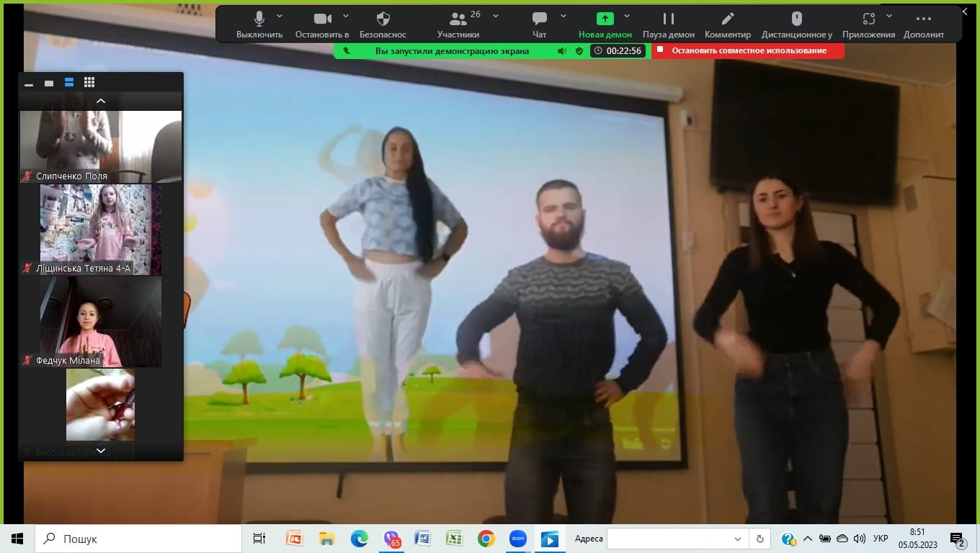This screenshot has height=553, width=980.
Task: Select the Комментировать pencil tool
Action: [x=728, y=19]
